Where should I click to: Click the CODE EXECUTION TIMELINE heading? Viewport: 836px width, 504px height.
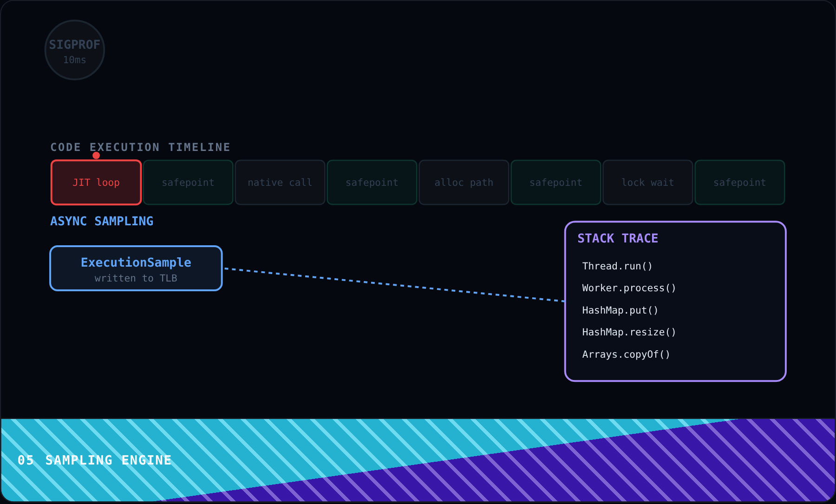click(140, 147)
